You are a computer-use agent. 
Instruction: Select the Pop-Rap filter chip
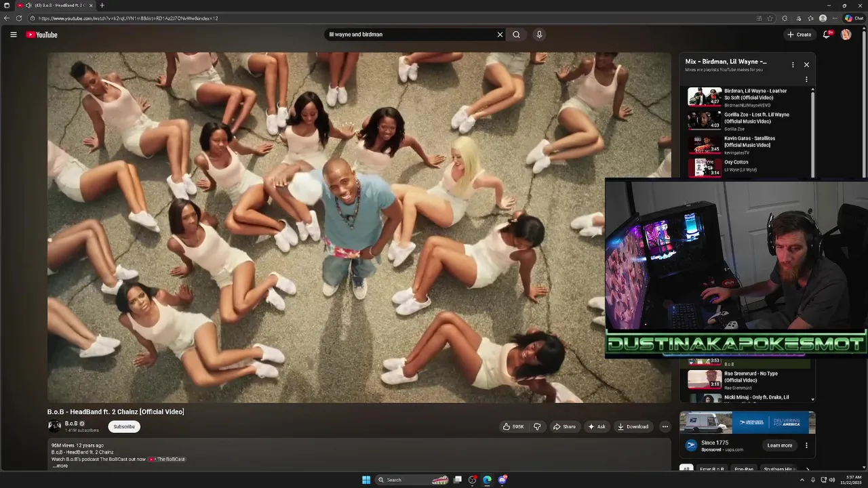(744, 469)
